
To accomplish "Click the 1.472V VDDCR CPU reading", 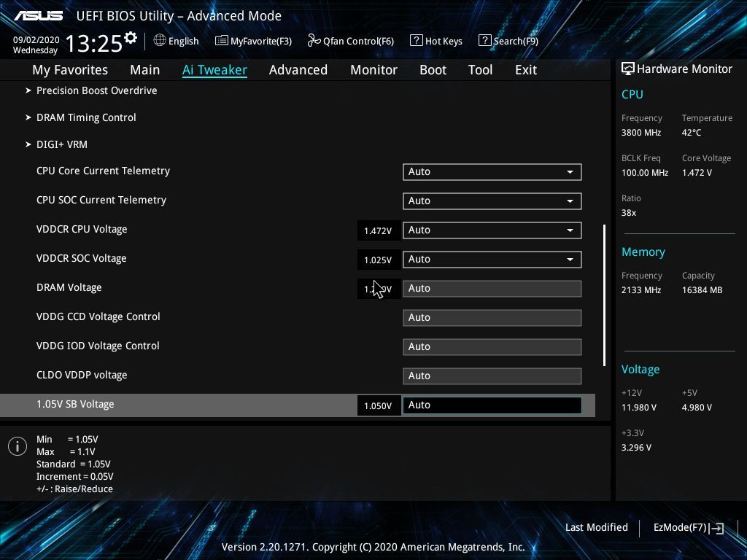I will pos(378,231).
